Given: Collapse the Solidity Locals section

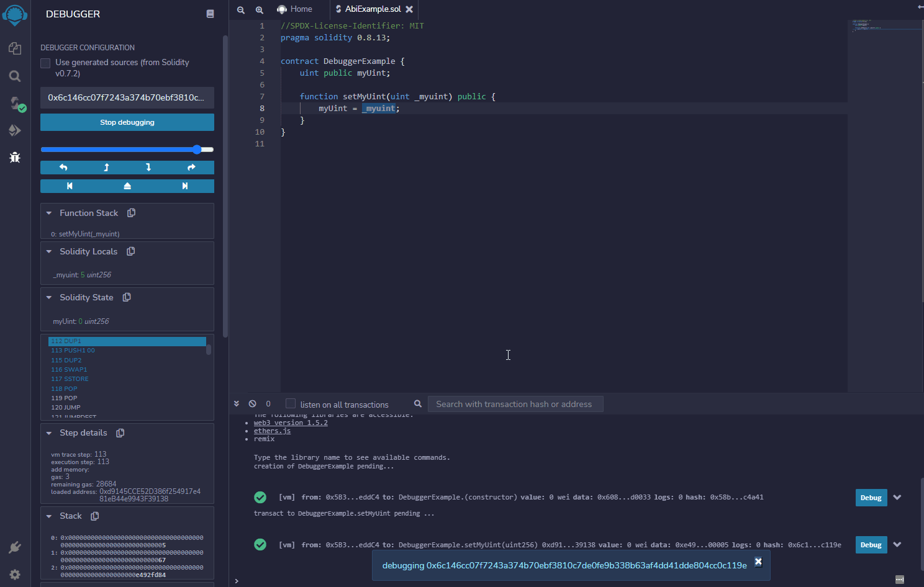Looking at the screenshot, I should [49, 251].
